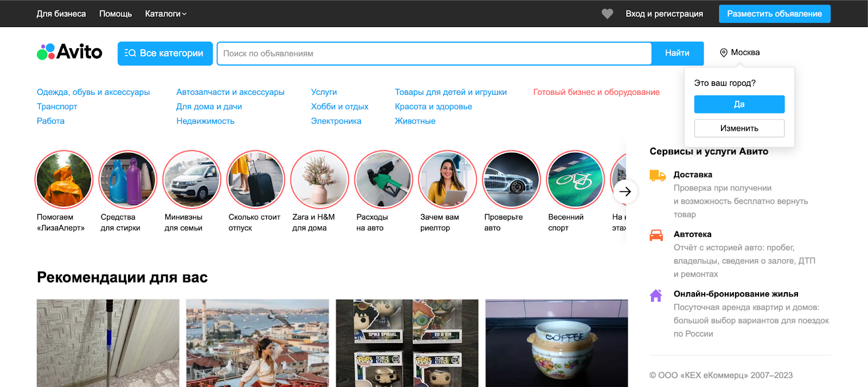Confirm city with the Да button
Viewport: 868px width, 387px height.
point(739,104)
